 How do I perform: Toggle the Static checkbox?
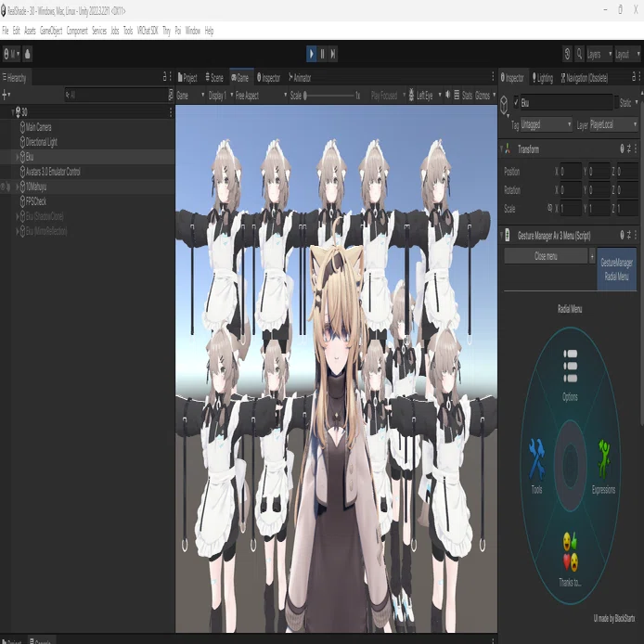point(616,103)
